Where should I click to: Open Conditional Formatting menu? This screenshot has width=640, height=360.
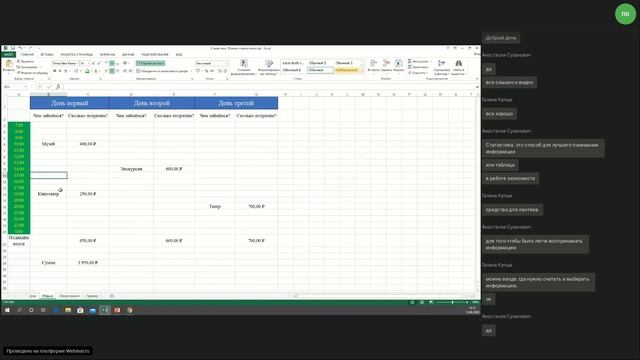tap(244, 67)
